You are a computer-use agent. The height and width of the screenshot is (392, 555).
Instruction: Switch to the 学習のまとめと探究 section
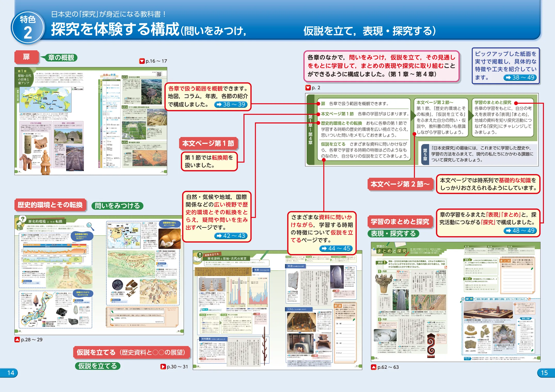(400, 222)
